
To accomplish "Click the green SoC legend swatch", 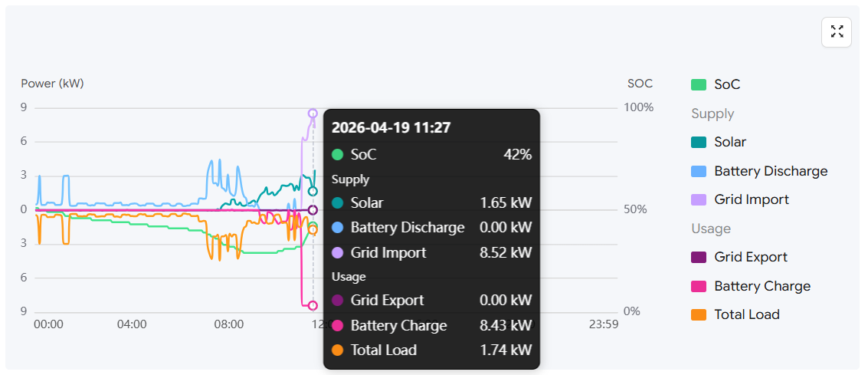I will [698, 85].
